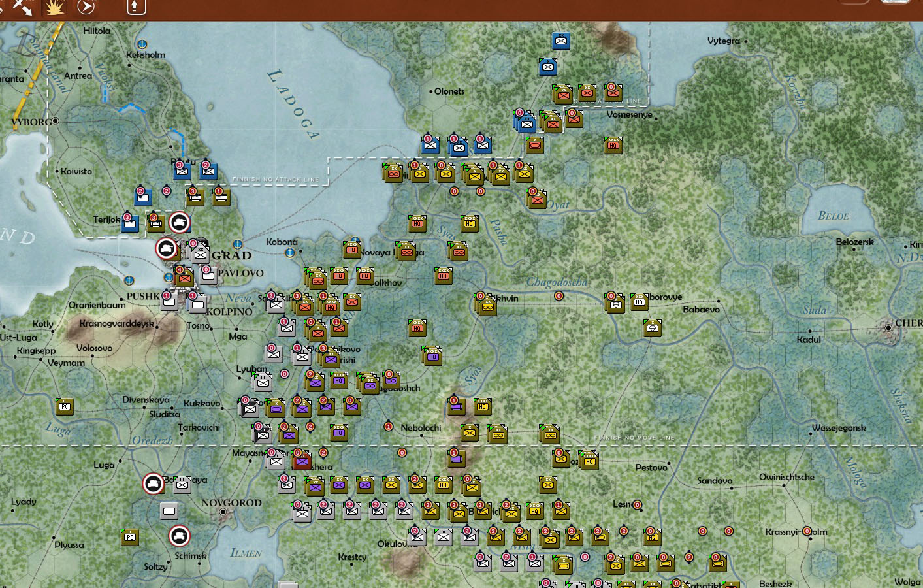The height and width of the screenshot is (588, 923).
Task: Click the Vyborg city marker
Action: pyautogui.click(x=56, y=121)
